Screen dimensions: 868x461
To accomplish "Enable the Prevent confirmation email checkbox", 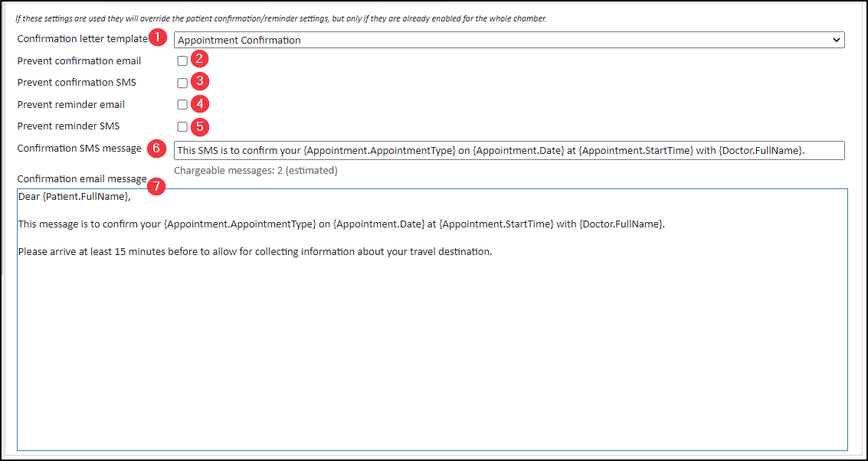I will [182, 61].
